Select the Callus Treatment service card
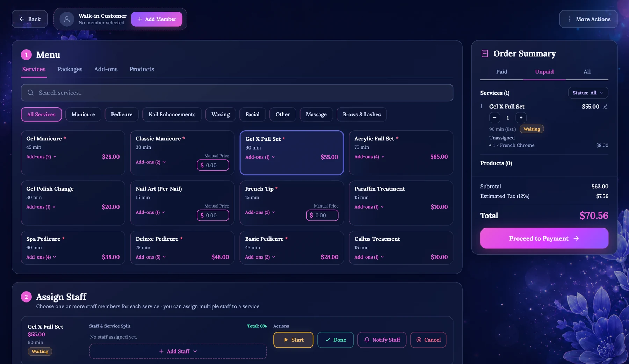 [x=401, y=248]
